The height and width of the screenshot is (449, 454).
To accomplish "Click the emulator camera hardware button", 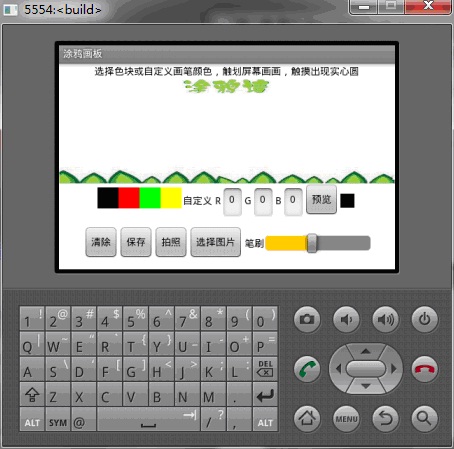I will 307,319.
